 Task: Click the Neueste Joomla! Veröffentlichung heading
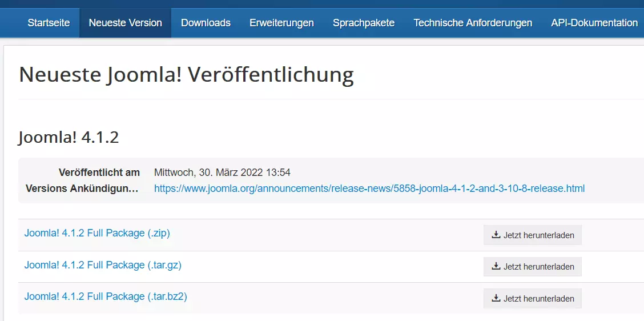[x=186, y=75]
